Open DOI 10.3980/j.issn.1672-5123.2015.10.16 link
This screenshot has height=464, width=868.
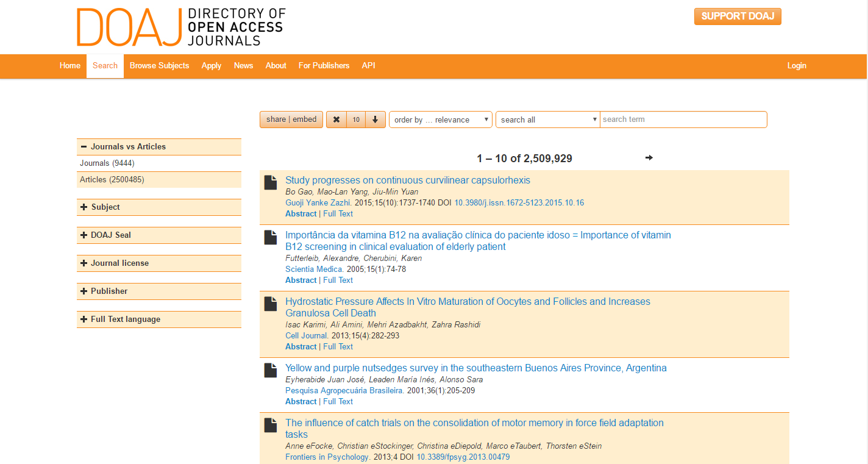point(519,203)
